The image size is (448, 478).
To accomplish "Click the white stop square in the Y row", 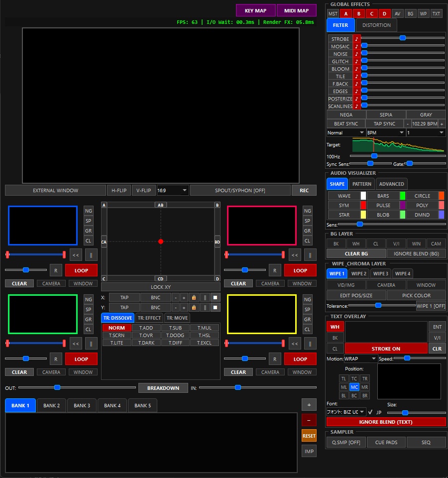I will [215, 307].
